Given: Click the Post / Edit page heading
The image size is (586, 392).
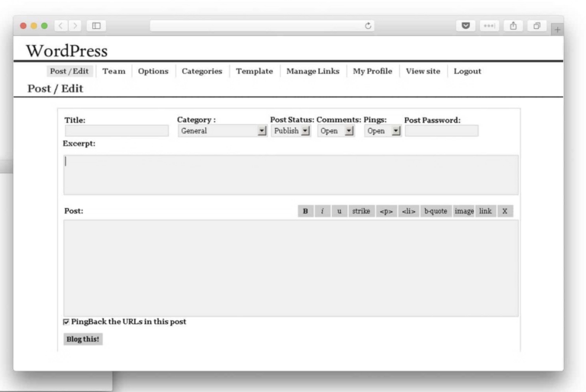Looking at the screenshot, I should click(55, 88).
